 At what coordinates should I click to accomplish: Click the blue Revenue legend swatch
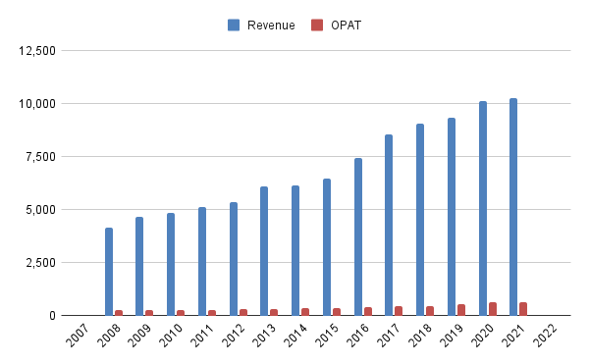click(234, 26)
